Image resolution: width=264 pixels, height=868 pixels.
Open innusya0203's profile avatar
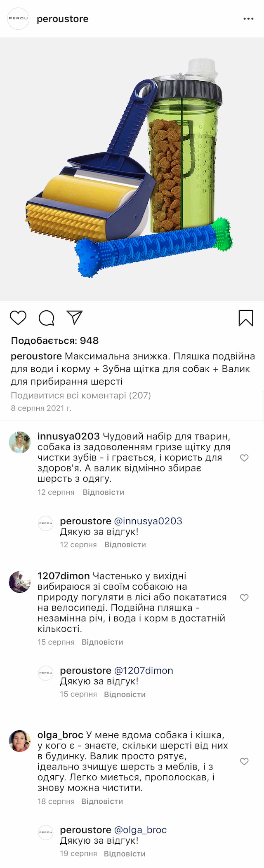(20, 442)
